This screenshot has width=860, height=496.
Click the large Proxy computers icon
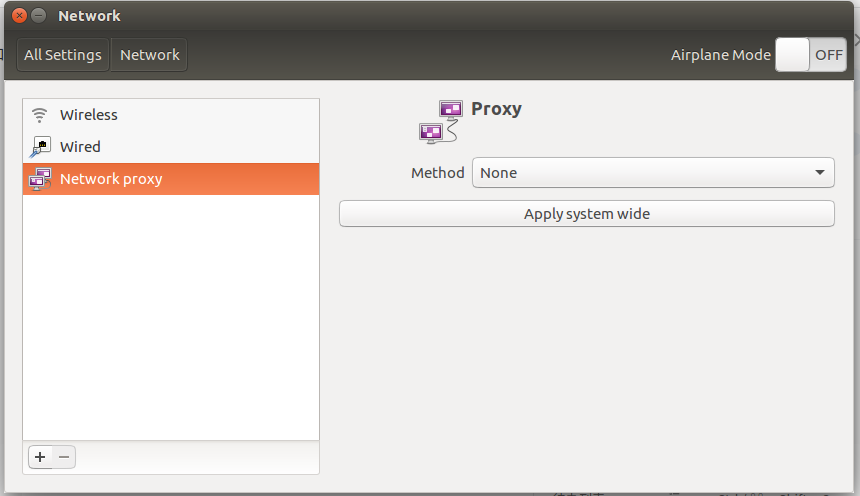pyautogui.click(x=441, y=122)
